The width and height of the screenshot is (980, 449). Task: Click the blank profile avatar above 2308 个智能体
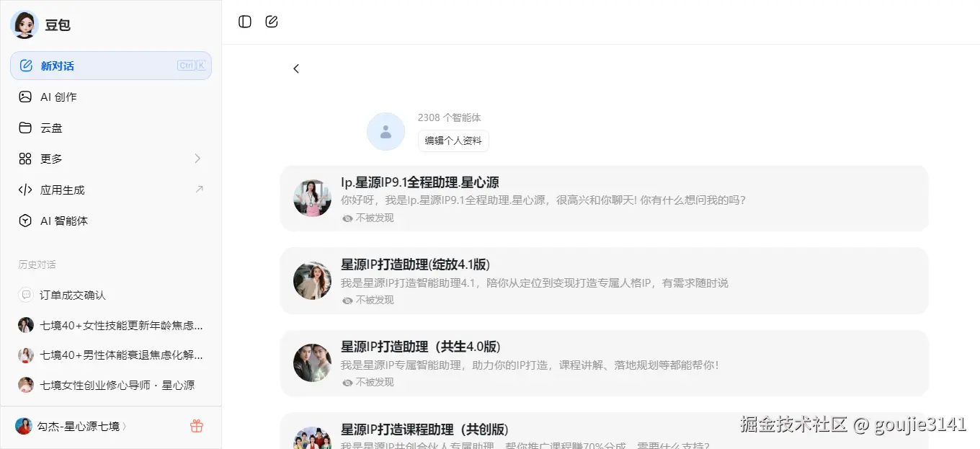tap(386, 131)
